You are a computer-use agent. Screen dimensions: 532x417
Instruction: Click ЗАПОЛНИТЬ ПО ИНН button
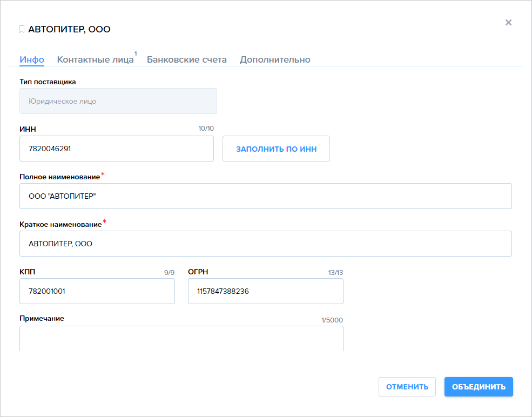coord(276,149)
